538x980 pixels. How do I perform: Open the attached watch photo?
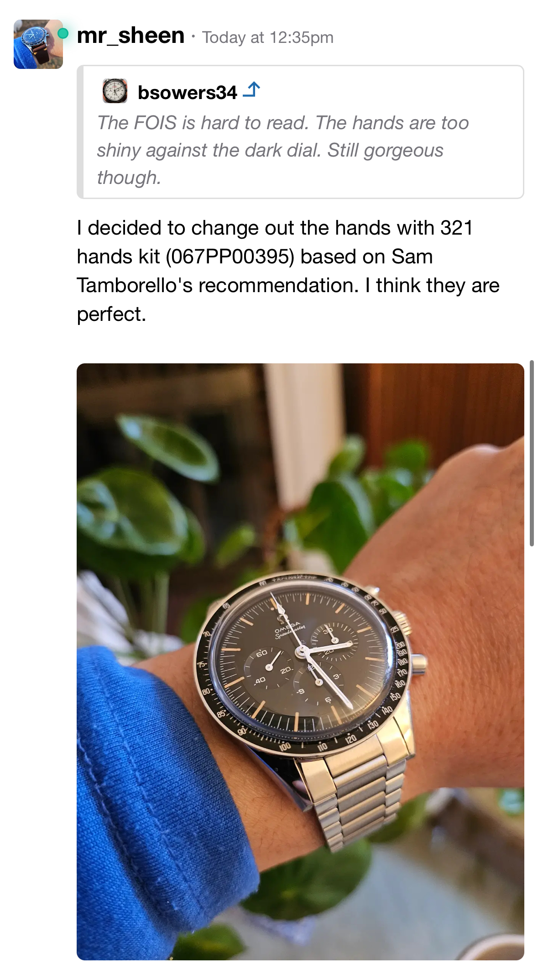[x=300, y=662]
